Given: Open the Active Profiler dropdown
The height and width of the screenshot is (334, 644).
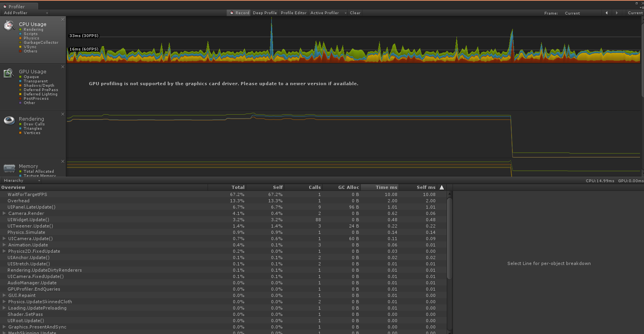Looking at the screenshot, I should (x=328, y=13).
